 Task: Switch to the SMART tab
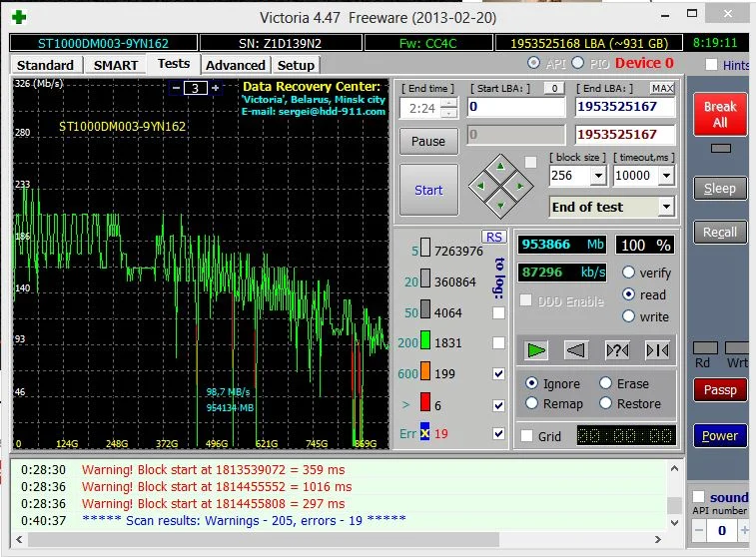(116, 65)
